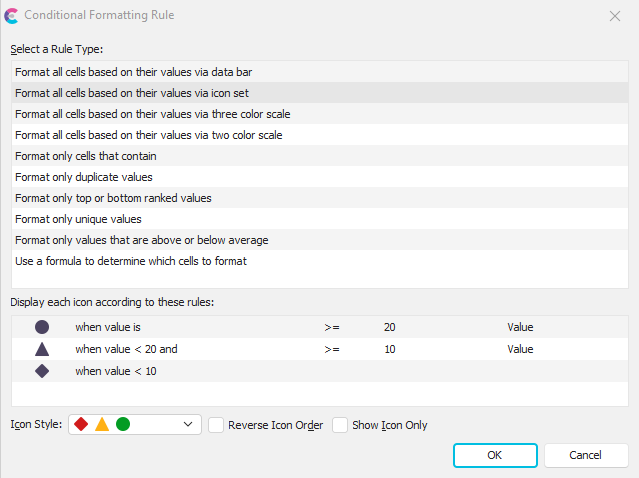Screen dimensions: 639x478
Task: Click the app logo in title bar
Action: click(x=12, y=16)
